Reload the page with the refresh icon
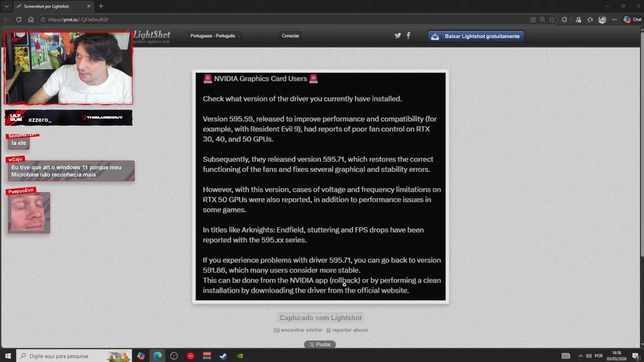The width and height of the screenshot is (644, 362). (x=19, y=20)
